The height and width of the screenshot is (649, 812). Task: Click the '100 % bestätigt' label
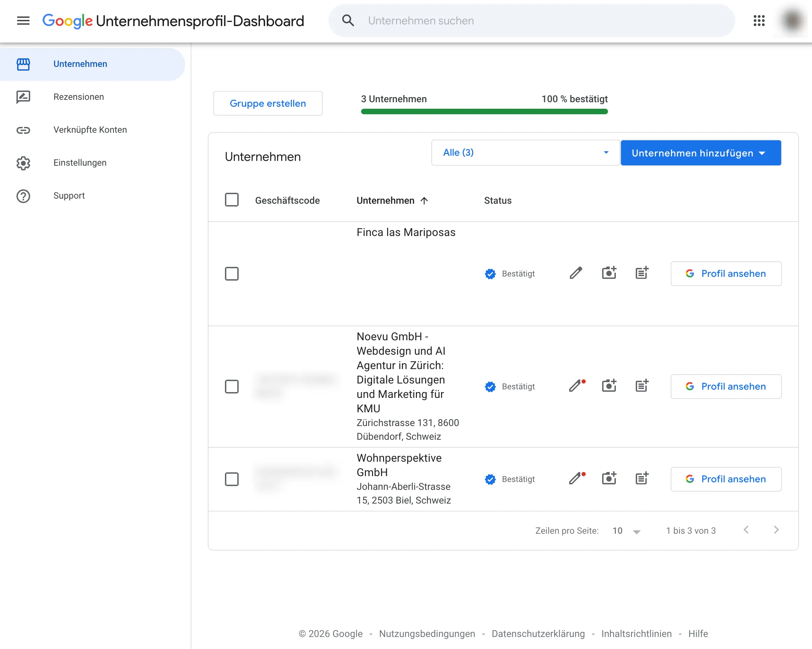coord(574,99)
